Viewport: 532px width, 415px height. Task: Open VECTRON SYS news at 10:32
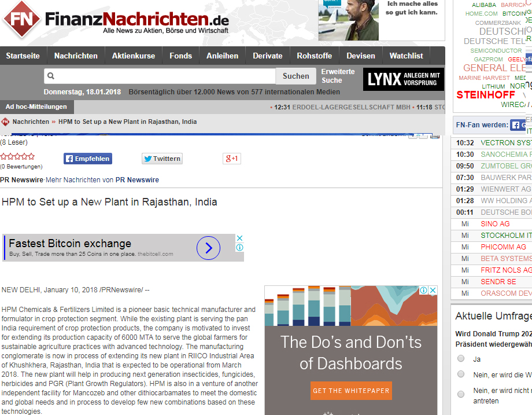click(506, 142)
